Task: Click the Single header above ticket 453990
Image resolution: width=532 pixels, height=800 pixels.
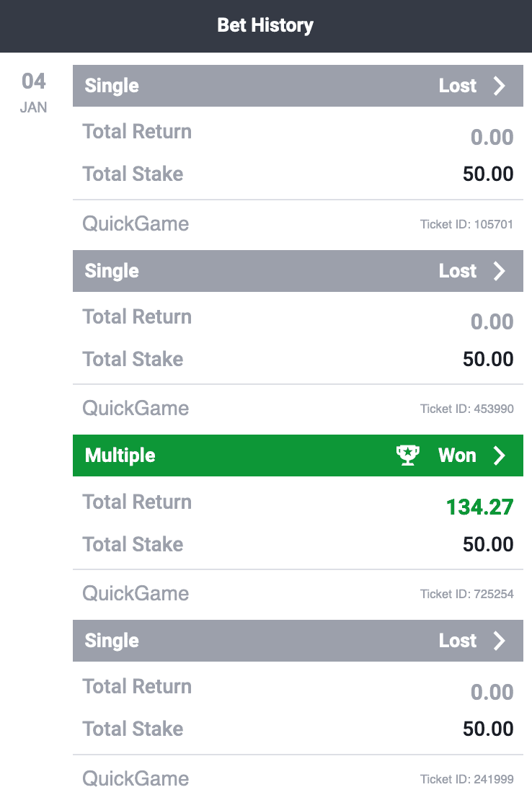Action: pos(298,271)
